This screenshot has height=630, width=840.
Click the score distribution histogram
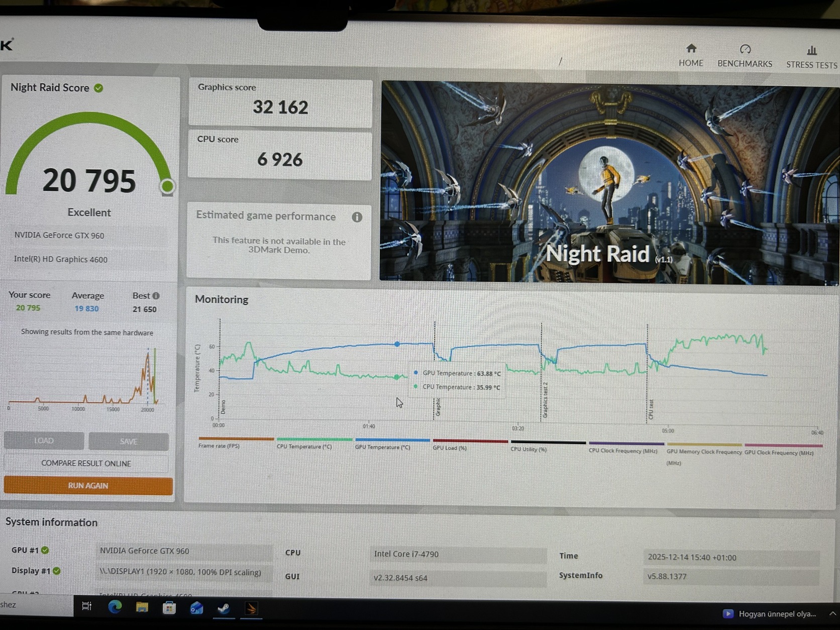[83, 377]
